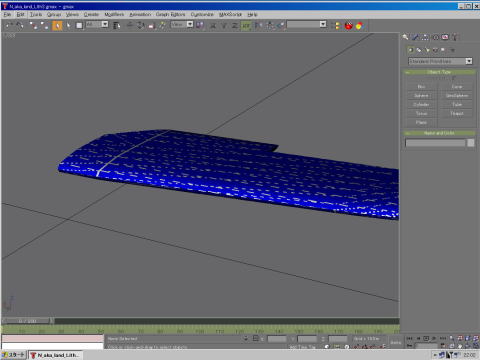Open the File menu

(7, 14)
